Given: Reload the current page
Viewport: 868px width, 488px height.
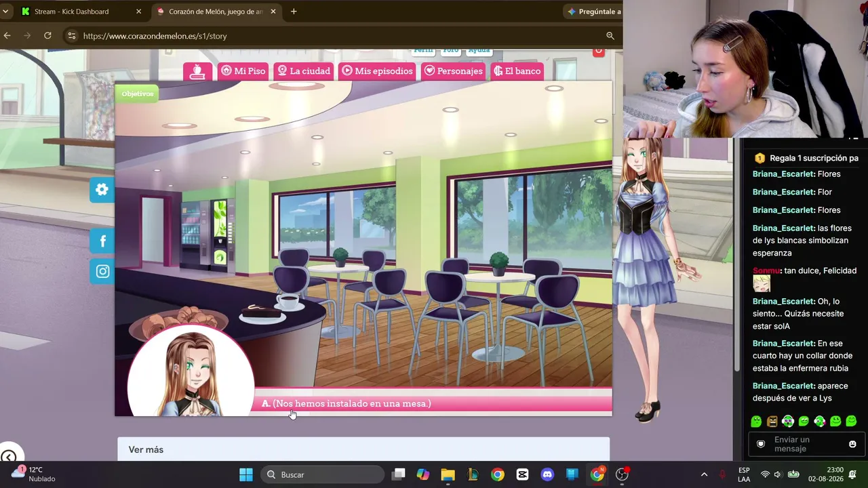Looking at the screenshot, I should 47,36.
